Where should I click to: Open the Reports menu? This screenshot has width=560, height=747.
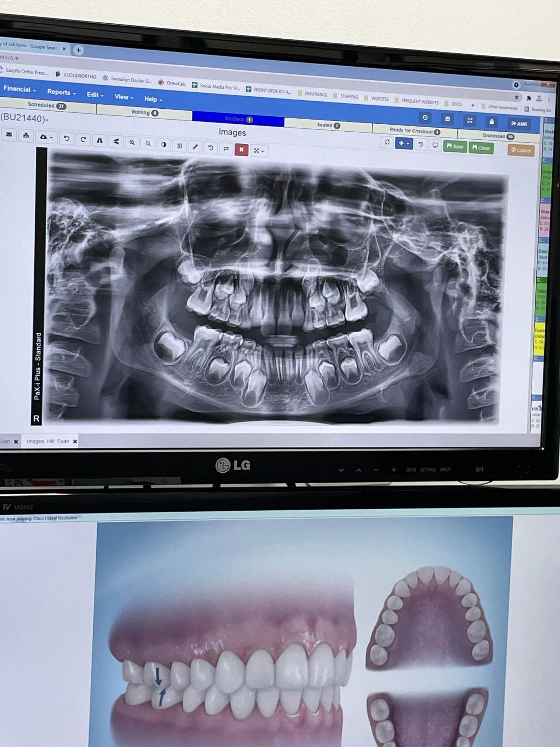tap(61, 92)
